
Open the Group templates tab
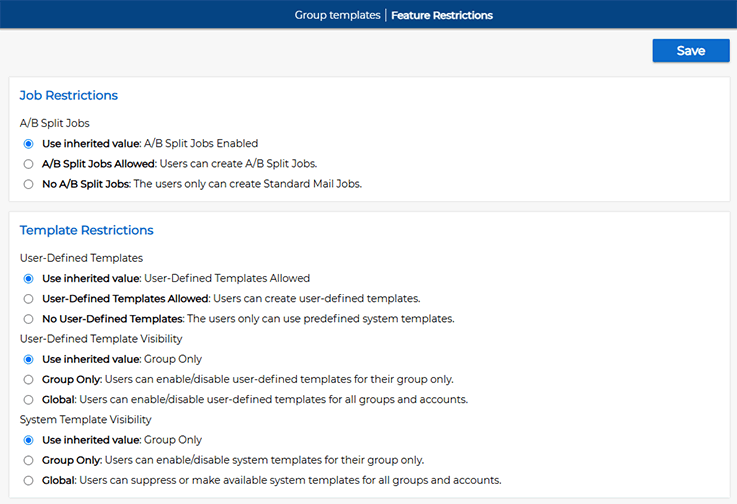(337, 15)
